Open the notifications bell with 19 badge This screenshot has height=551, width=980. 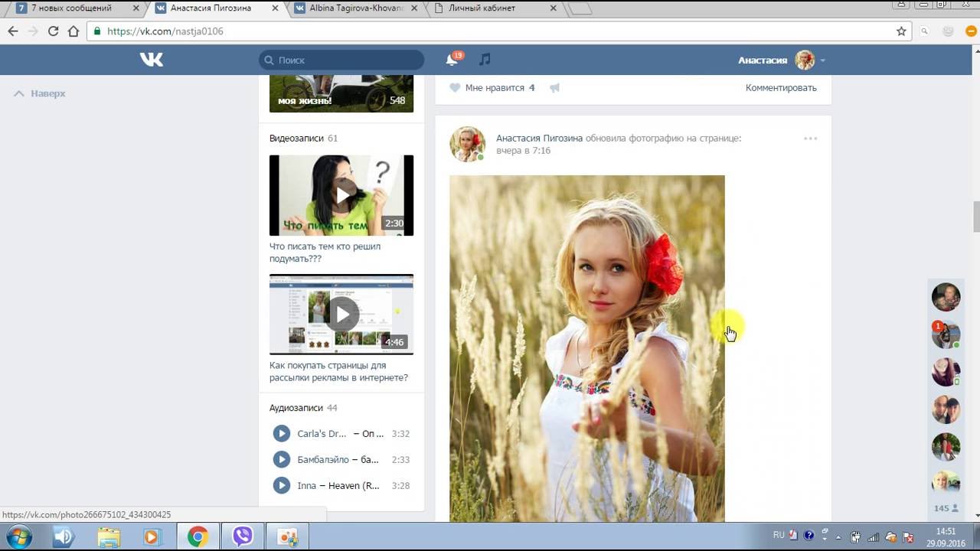click(x=453, y=59)
